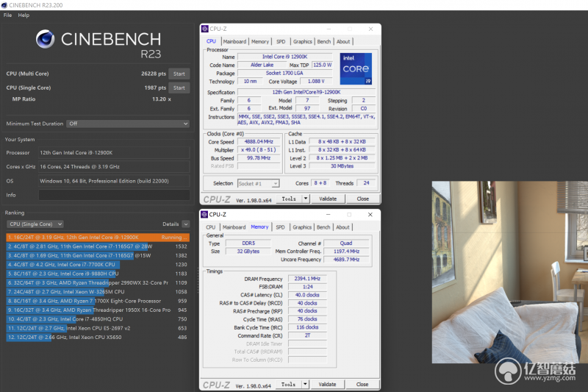Expand the ranking Details arrow

pyautogui.click(x=186, y=224)
